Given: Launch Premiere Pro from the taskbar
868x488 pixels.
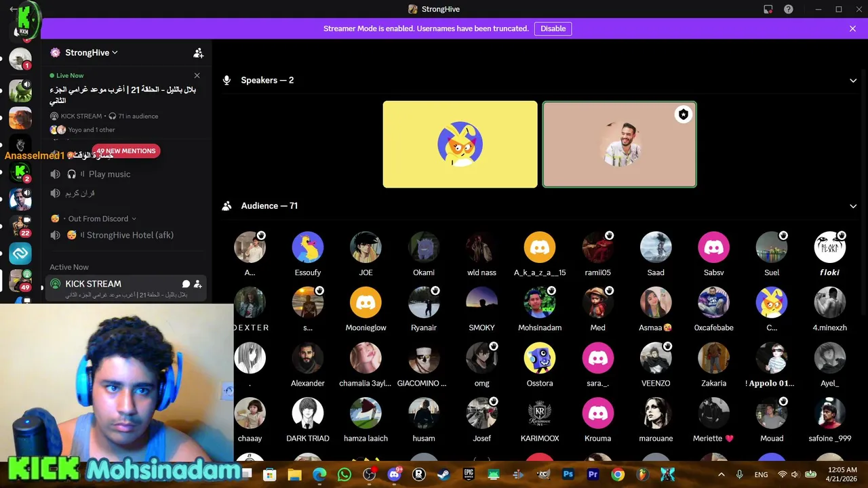Looking at the screenshot, I should tap(593, 474).
